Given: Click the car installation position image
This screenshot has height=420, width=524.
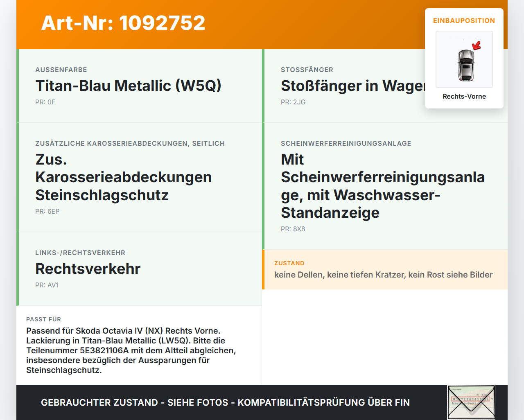Looking at the screenshot, I should 464,59.
